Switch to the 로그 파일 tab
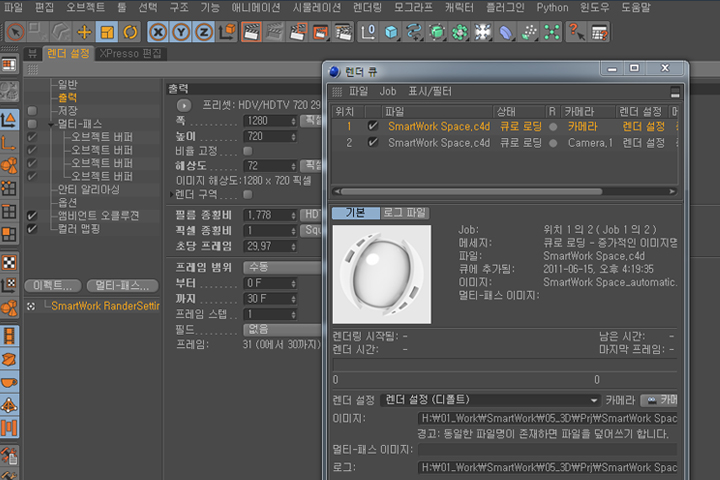The height and width of the screenshot is (480, 720). coord(405,213)
